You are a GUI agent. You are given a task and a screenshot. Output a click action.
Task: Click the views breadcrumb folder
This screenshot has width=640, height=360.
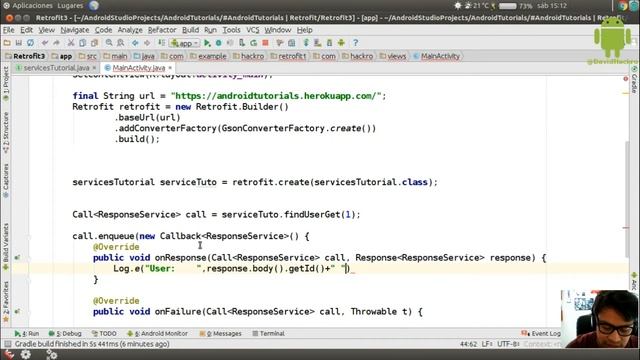click(x=393, y=56)
